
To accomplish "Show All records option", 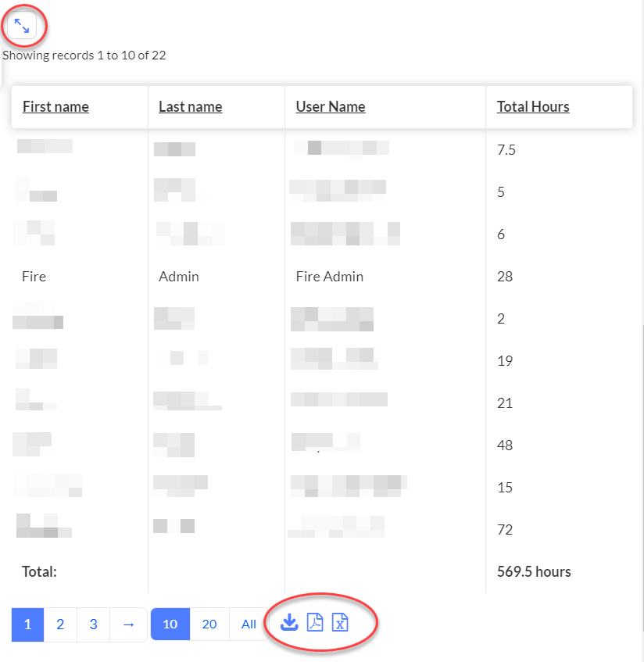I will [x=249, y=624].
